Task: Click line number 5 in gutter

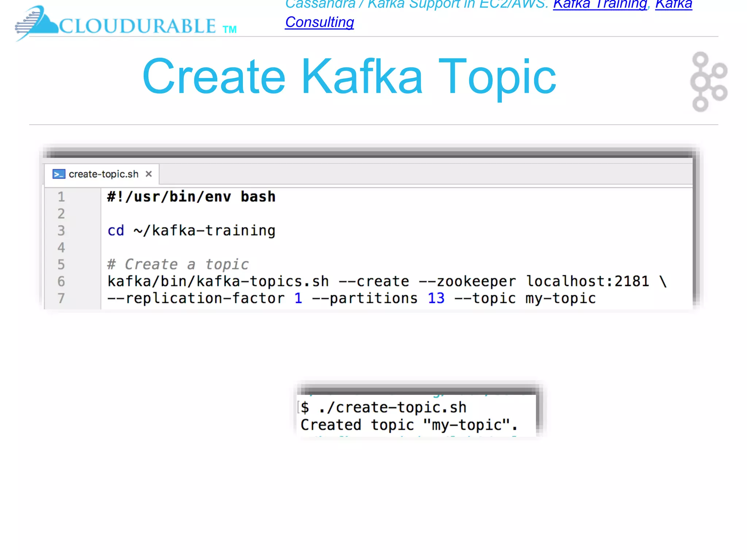Action: pyautogui.click(x=61, y=265)
